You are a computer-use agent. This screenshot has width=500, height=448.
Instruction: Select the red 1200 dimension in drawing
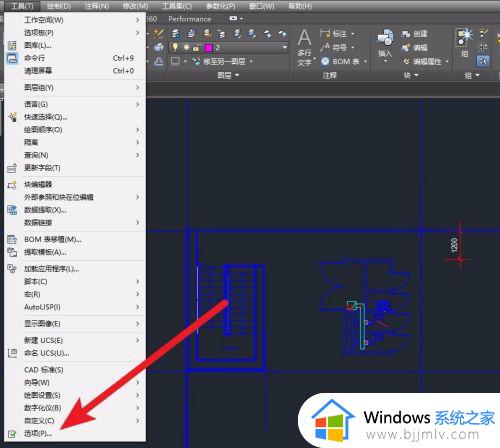point(459,245)
